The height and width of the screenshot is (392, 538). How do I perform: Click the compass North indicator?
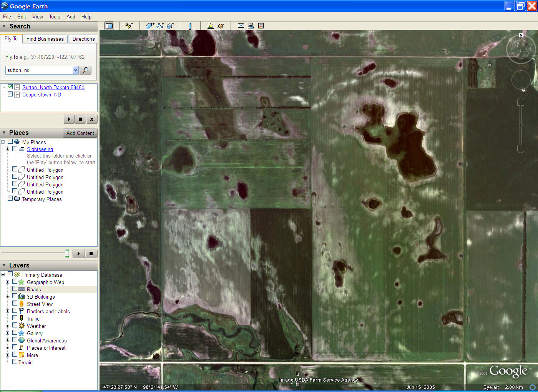pyautogui.click(x=521, y=35)
